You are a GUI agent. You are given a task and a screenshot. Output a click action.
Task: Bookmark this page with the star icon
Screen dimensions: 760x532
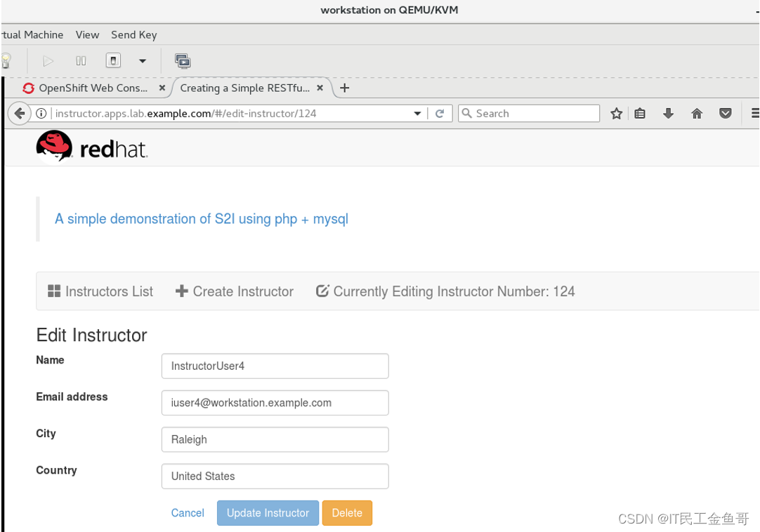(x=616, y=114)
